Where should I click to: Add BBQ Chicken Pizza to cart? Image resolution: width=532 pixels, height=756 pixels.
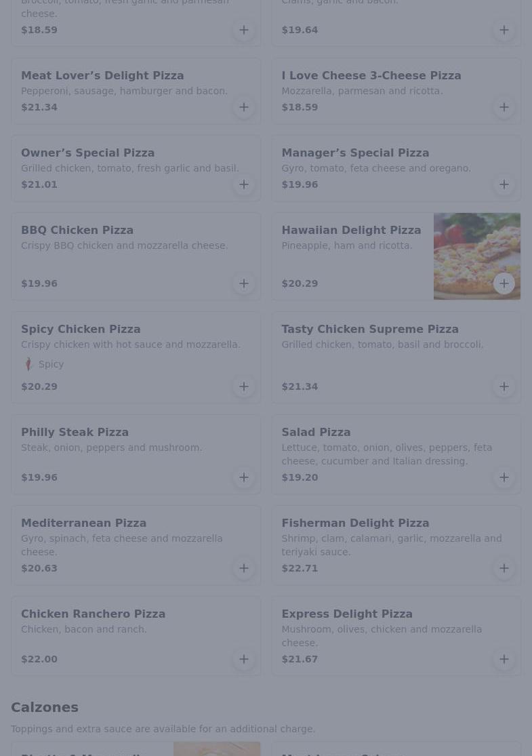[x=244, y=283]
